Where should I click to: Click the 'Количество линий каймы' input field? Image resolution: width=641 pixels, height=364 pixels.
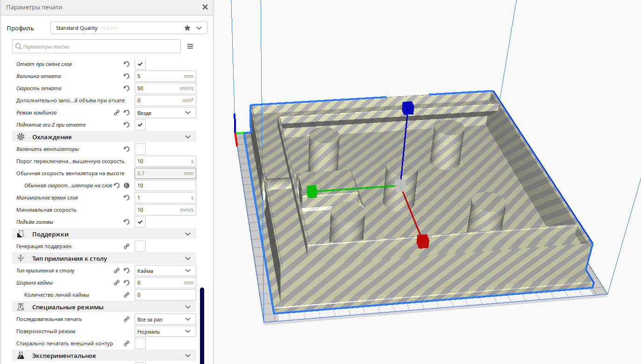(x=165, y=295)
